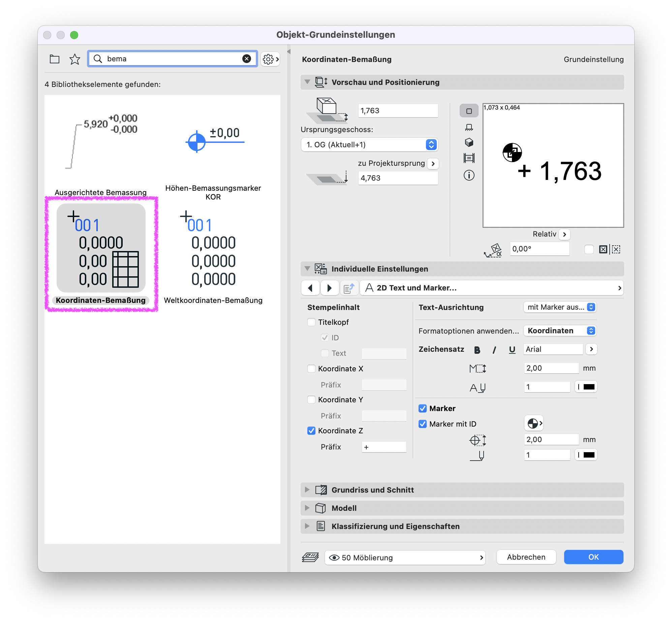Click the 1,763 elevation input field

point(398,111)
